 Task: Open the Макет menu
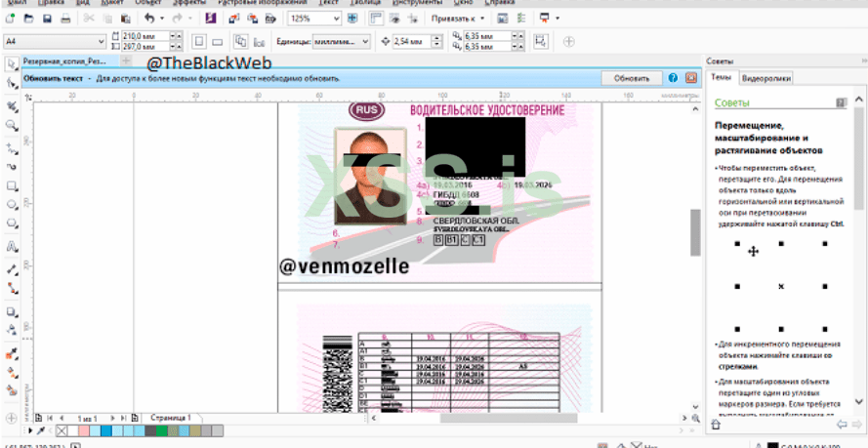point(112,2)
